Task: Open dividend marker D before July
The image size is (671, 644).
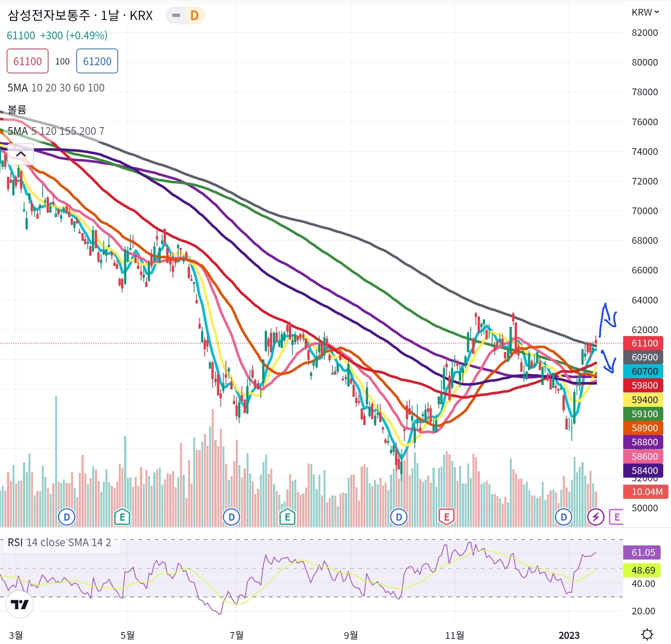Action: 231,517
